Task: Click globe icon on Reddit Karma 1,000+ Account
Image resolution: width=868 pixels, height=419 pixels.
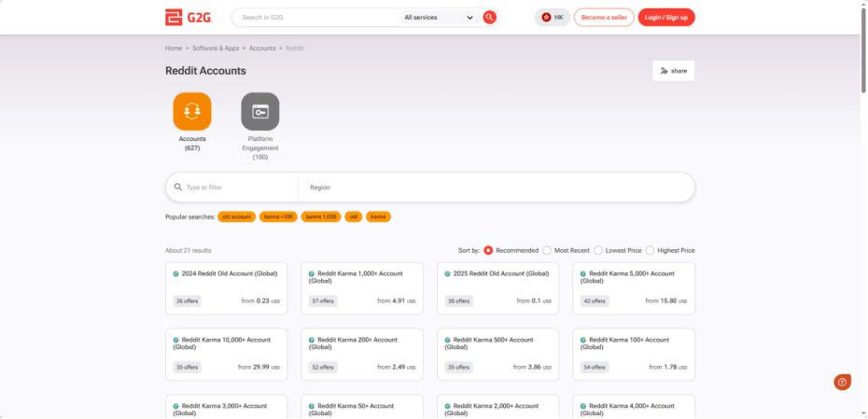Action: click(312, 273)
